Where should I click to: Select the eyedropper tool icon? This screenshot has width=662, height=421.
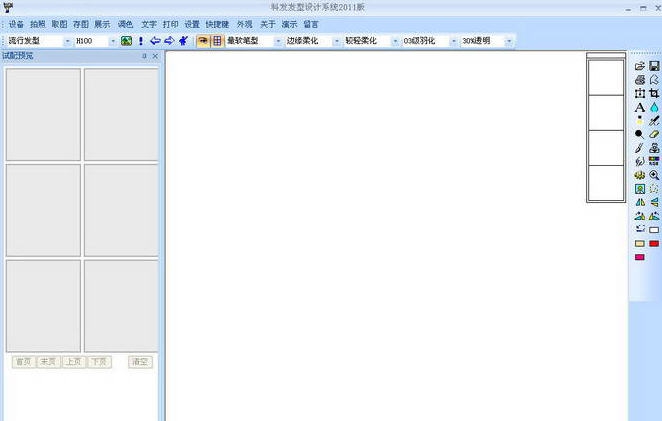point(654,121)
